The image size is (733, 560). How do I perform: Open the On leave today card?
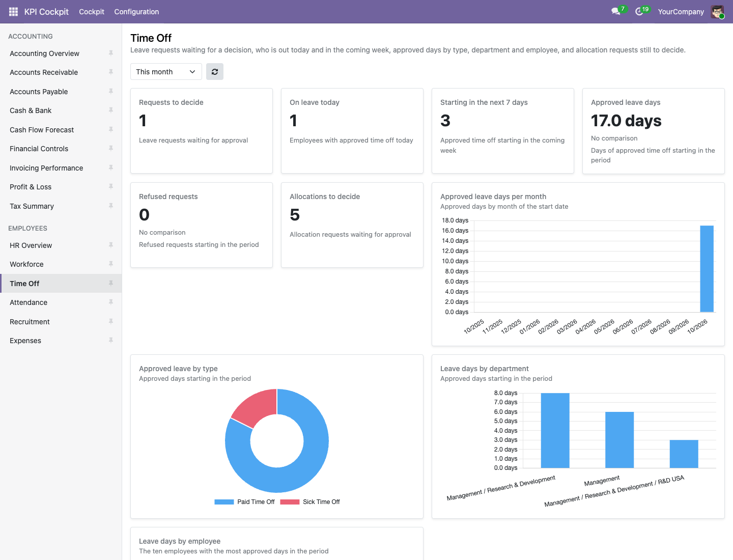(352, 131)
